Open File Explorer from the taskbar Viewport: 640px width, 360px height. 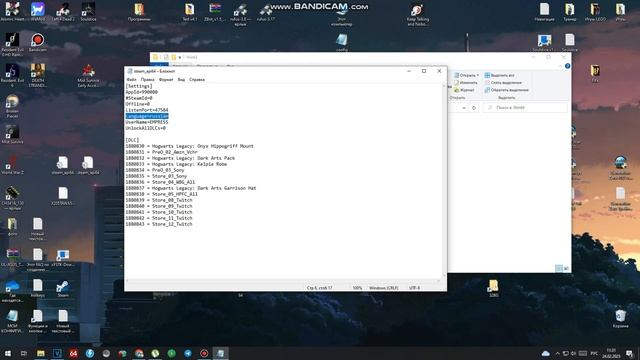click(40, 353)
